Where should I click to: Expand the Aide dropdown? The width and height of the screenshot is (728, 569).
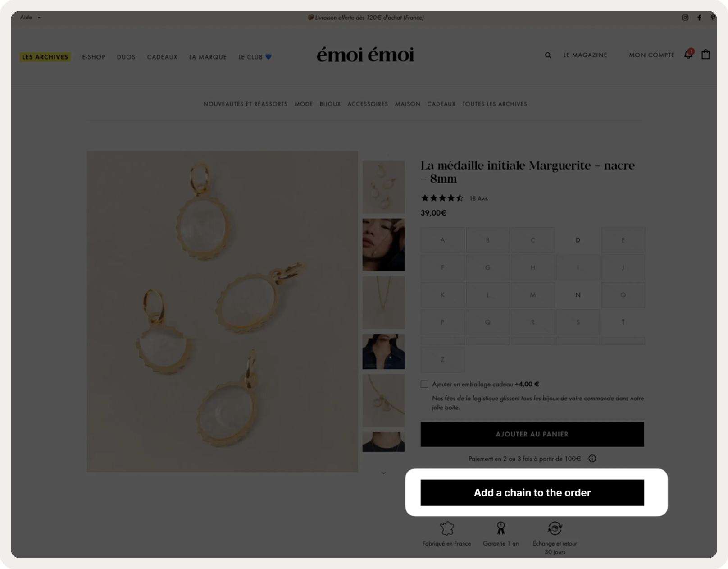point(30,18)
